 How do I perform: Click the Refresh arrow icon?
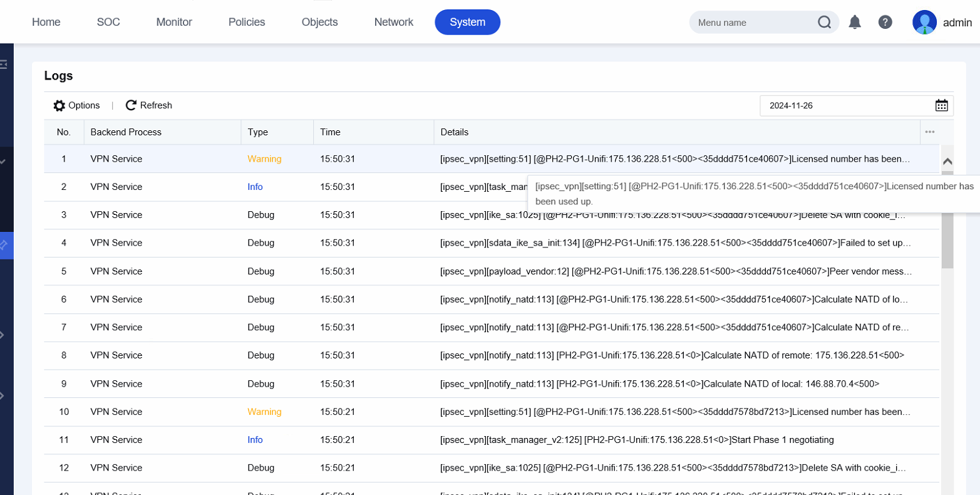[131, 105]
